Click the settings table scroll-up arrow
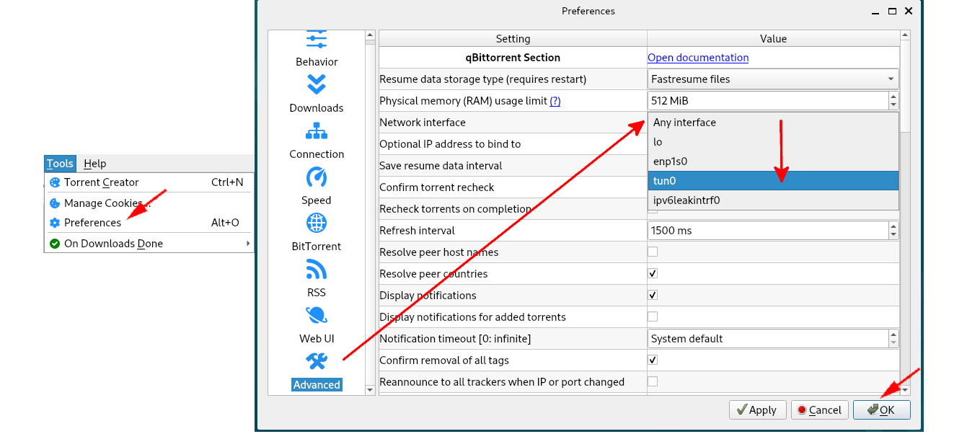980x434 pixels. 906,35
